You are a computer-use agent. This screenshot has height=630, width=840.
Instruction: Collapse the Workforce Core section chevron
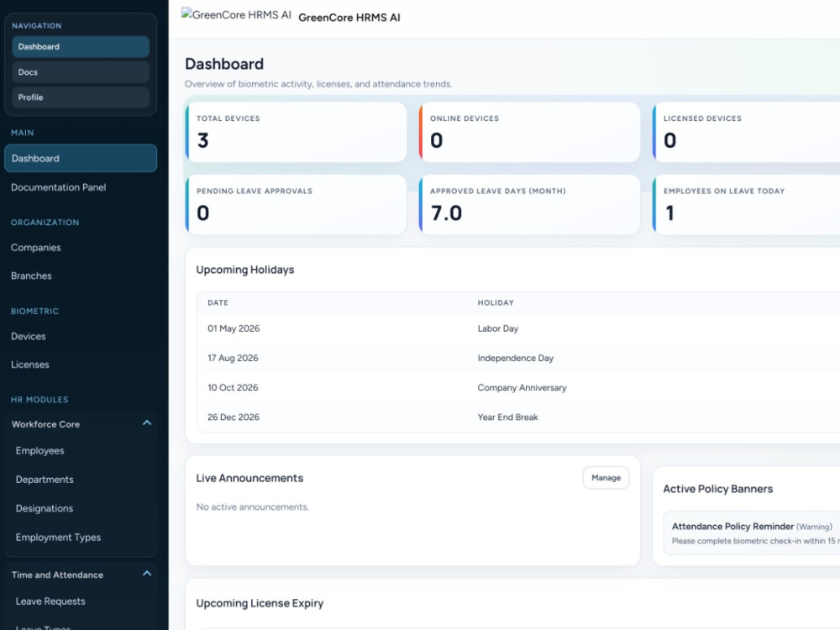(147, 423)
